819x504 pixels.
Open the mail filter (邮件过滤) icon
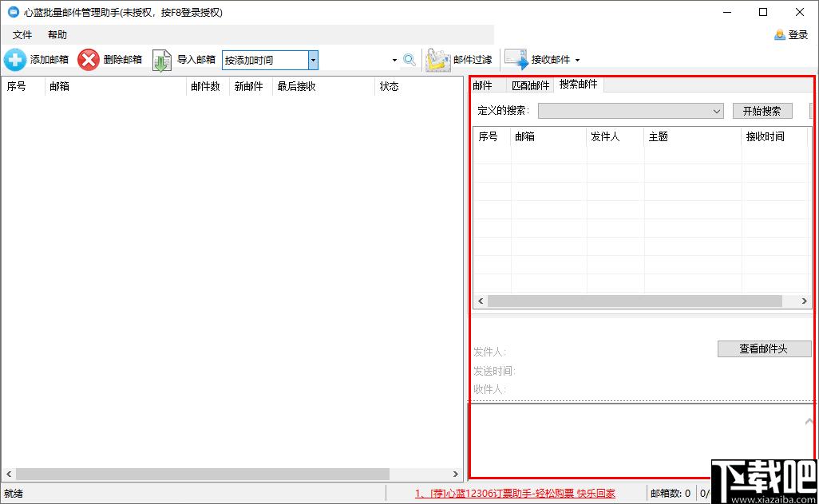437,60
